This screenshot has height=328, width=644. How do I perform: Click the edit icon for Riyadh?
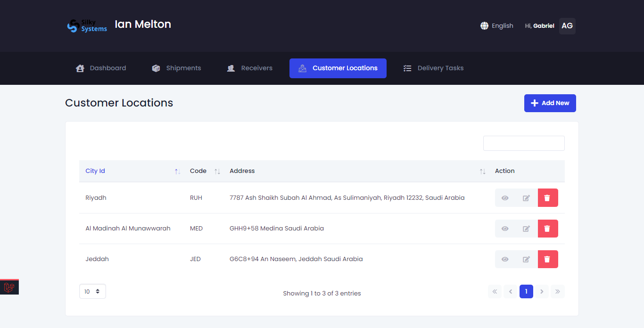526,198
